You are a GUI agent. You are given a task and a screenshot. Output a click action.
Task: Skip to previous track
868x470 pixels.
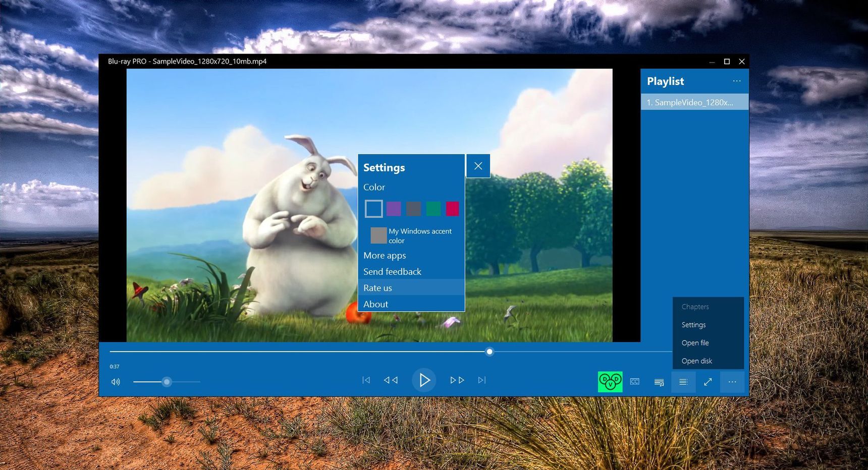(x=366, y=380)
